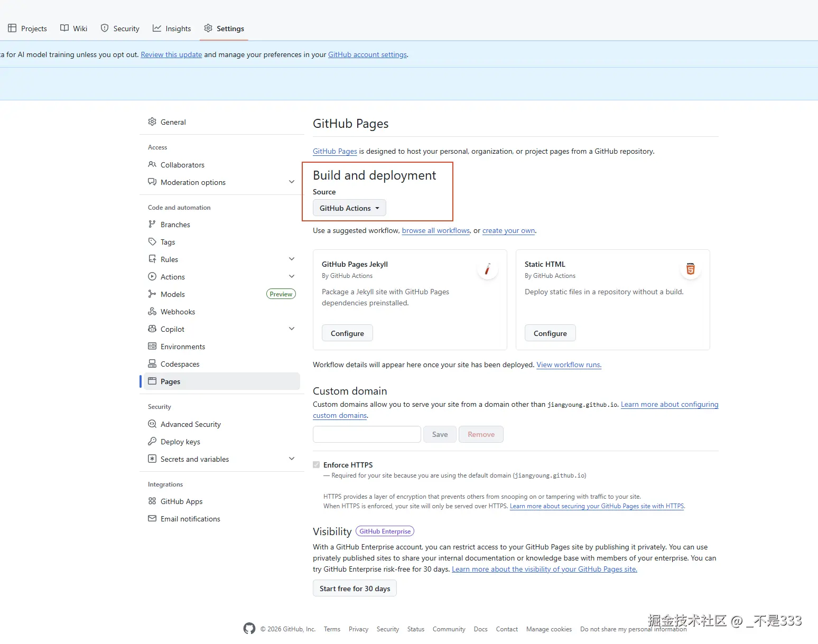
Task: Expand Secrets and variables chevron
Action: pos(292,459)
